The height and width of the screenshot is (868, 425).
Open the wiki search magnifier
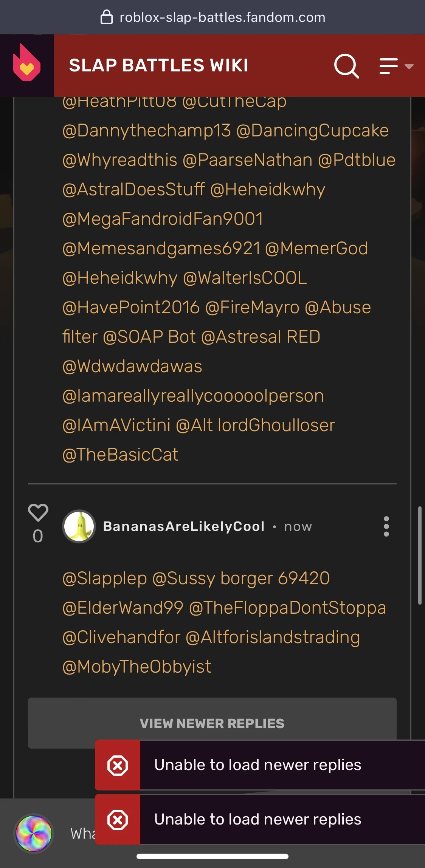pyautogui.click(x=346, y=66)
